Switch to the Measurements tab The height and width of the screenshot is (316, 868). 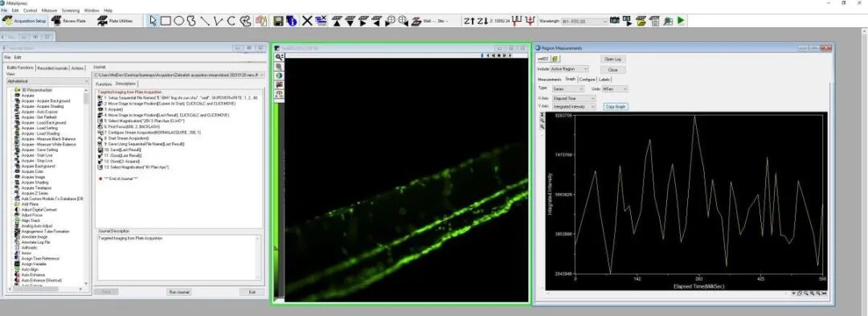(550, 80)
